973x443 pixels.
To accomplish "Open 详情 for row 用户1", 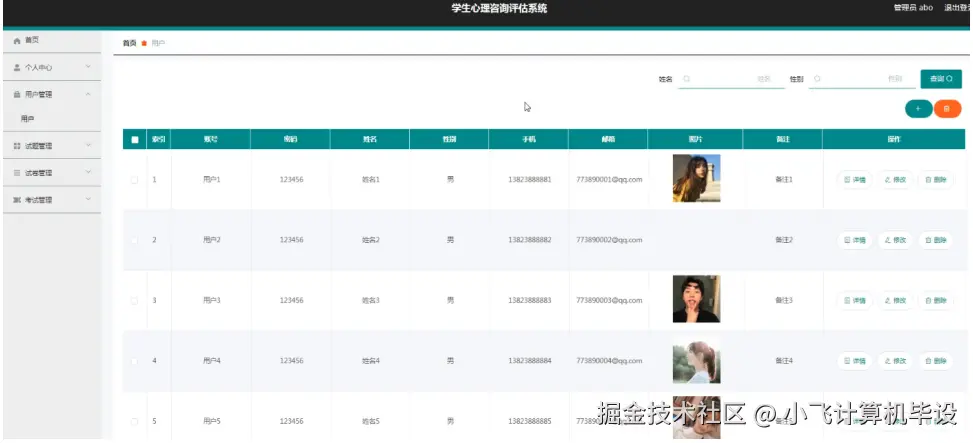I will click(x=854, y=179).
